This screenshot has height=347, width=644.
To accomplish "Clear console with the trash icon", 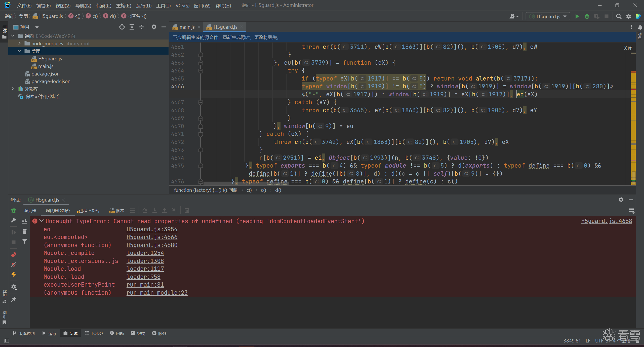I will 25,231.
